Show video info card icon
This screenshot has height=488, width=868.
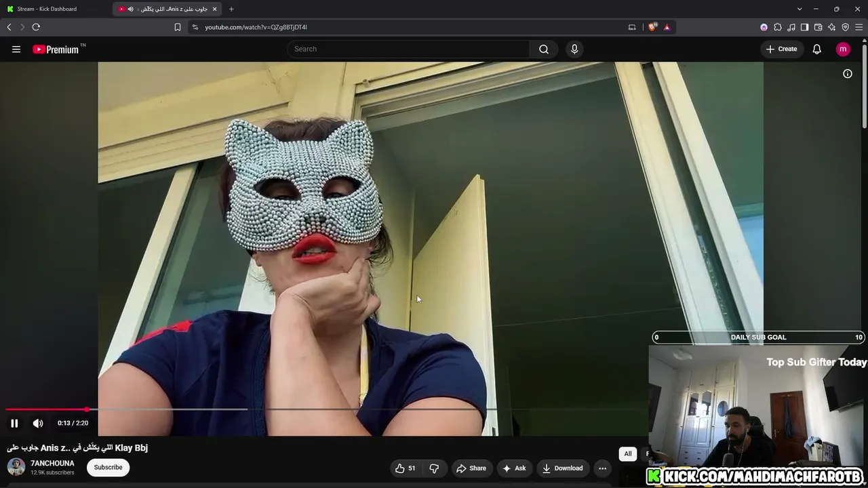tap(848, 74)
